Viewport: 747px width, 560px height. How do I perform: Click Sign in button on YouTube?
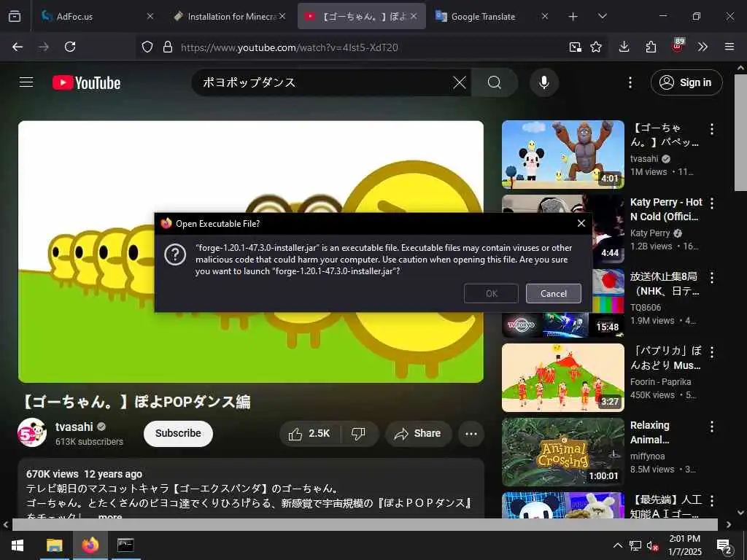[686, 82]
